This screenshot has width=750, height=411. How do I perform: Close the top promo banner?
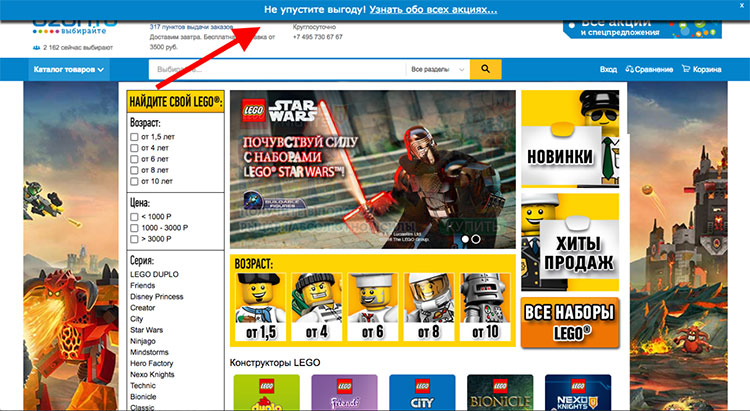pyautogui.click(x=742, y=5)
